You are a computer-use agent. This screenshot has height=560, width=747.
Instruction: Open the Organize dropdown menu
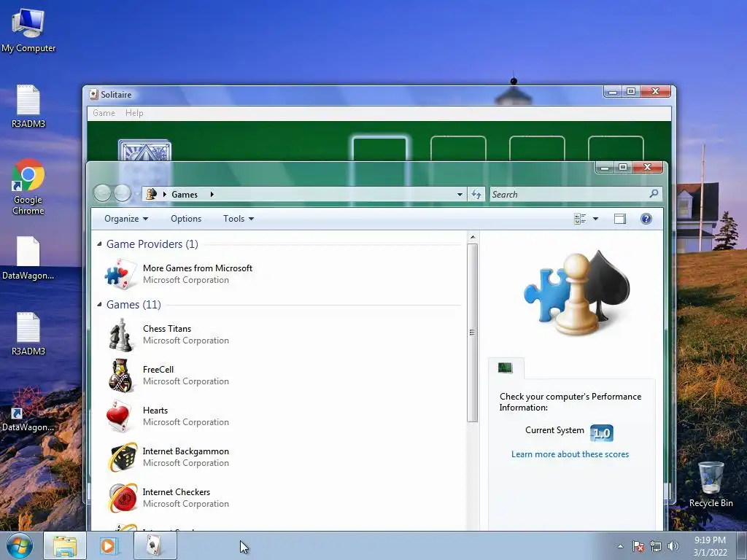coord(126,219)
